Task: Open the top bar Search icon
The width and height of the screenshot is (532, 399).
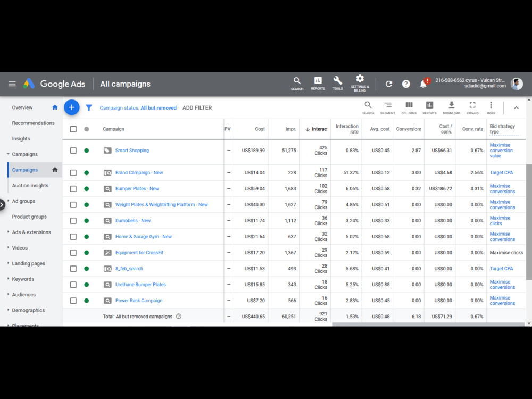Action: (297, 84)
